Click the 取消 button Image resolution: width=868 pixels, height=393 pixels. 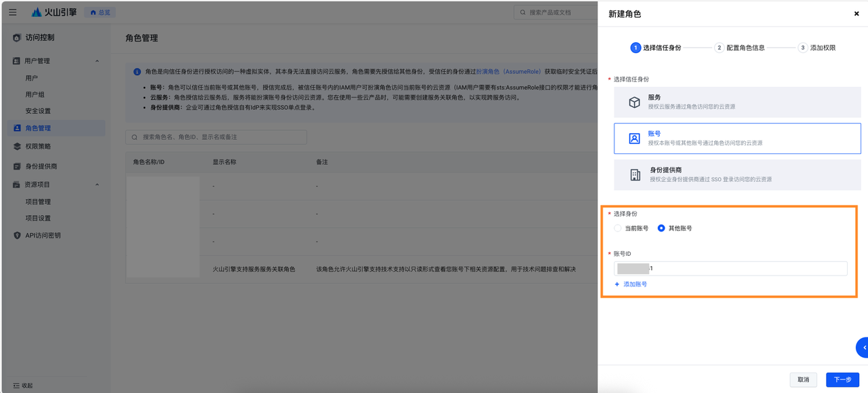coord(803,380)
